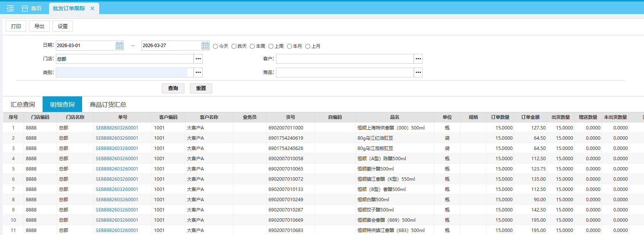This screenshot has width=644, height=235.
Task: Select the 今天 radio option
Action: (x=216, y=46)
